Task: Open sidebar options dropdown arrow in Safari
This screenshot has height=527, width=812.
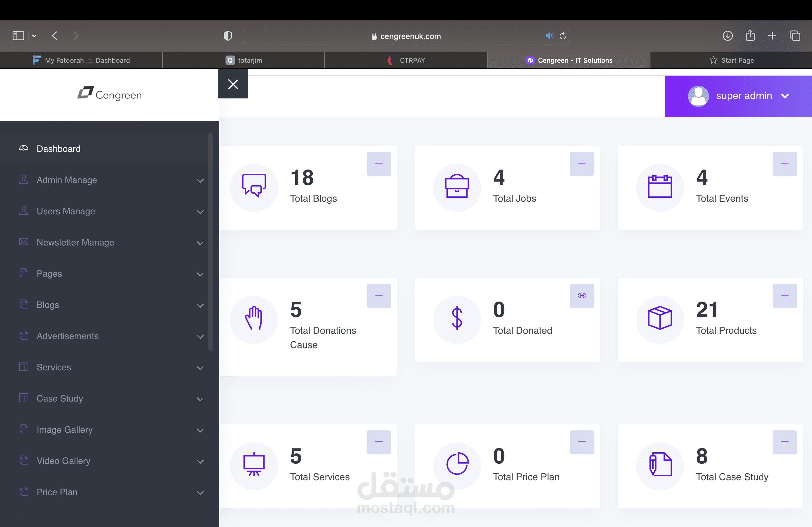Action: click(35, 36)
